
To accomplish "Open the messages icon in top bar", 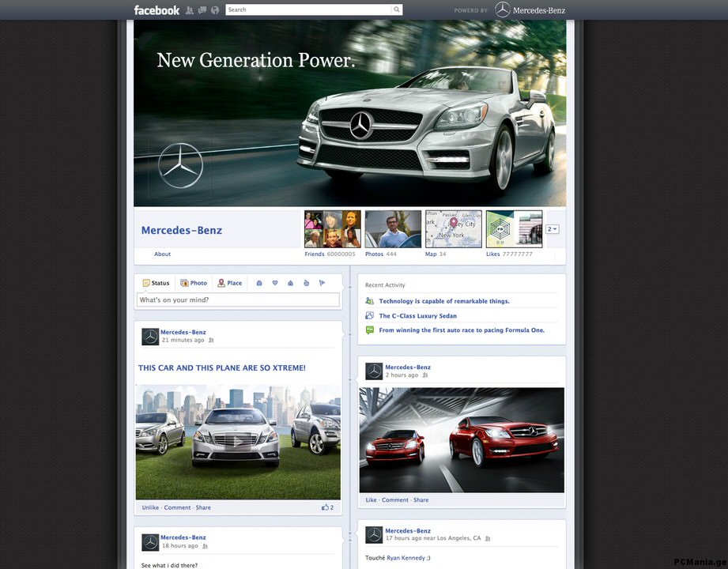I will 202,9.
